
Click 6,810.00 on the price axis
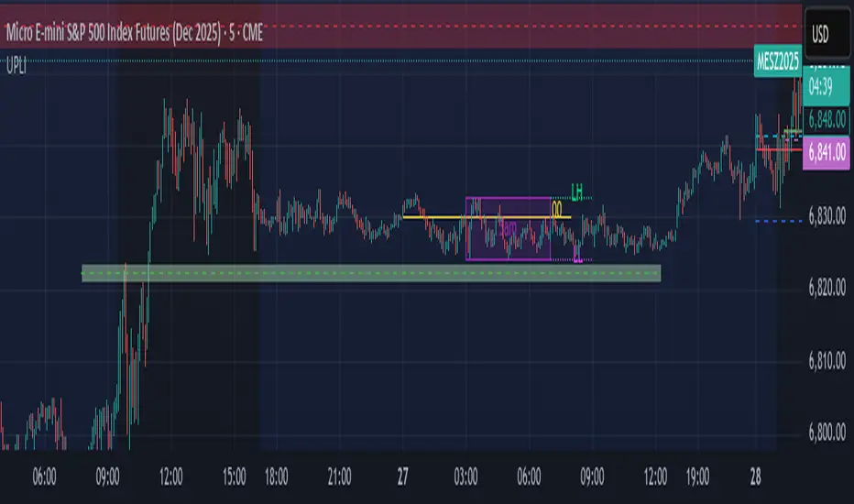tap(827, 360)
